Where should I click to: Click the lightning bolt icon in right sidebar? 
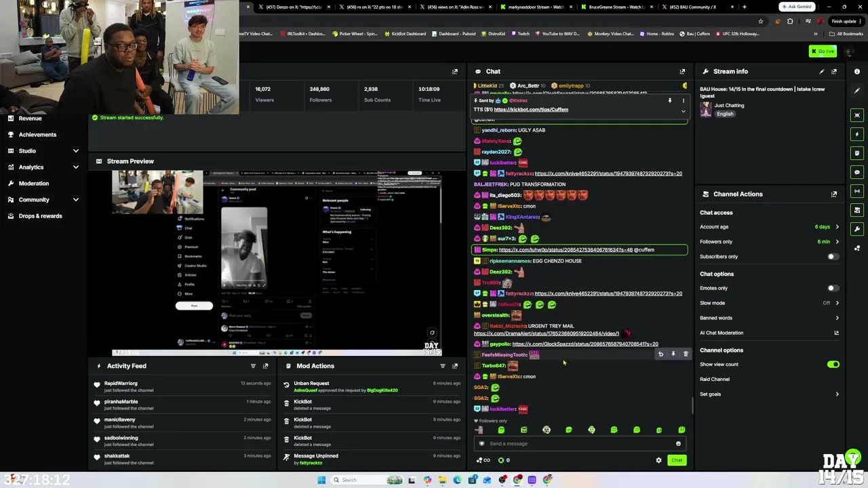[x=857, y=134]
